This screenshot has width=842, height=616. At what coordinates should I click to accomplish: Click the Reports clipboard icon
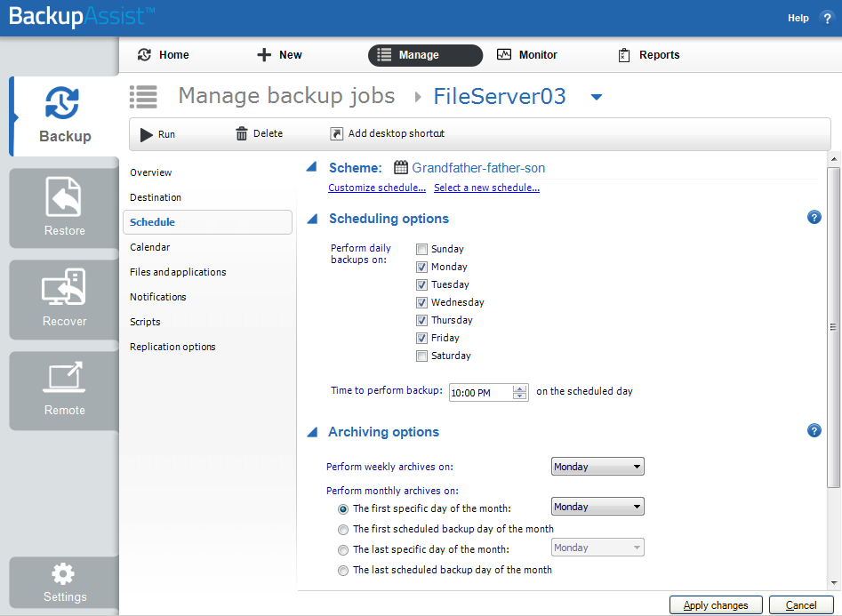tap(624, 55)
